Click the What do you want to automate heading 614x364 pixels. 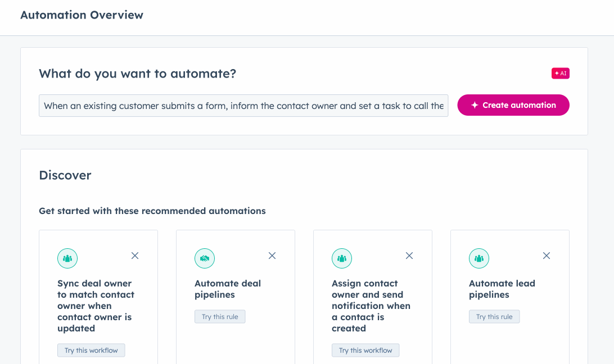(x=137, y=74)
